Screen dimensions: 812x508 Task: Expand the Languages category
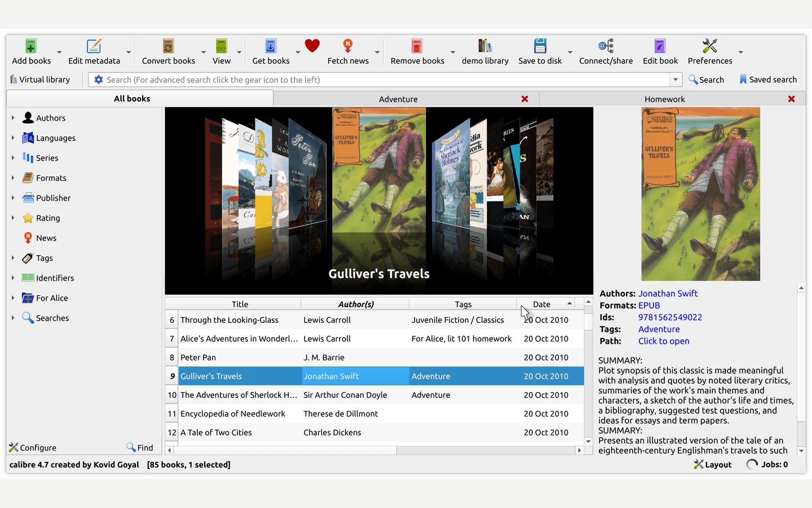pyautogui.click(x=13, y=138)
